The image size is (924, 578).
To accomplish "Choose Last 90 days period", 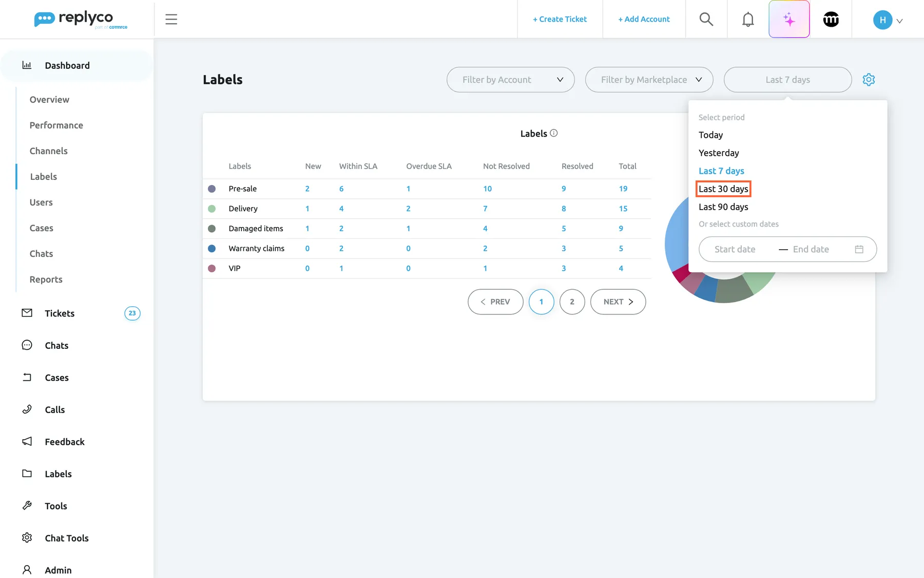I will (723, 207).
